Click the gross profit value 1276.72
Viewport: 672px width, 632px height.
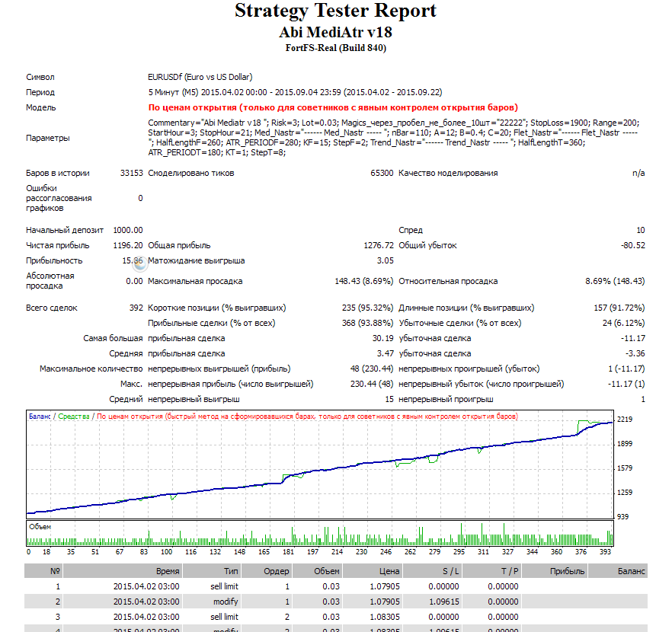(379, 245)
